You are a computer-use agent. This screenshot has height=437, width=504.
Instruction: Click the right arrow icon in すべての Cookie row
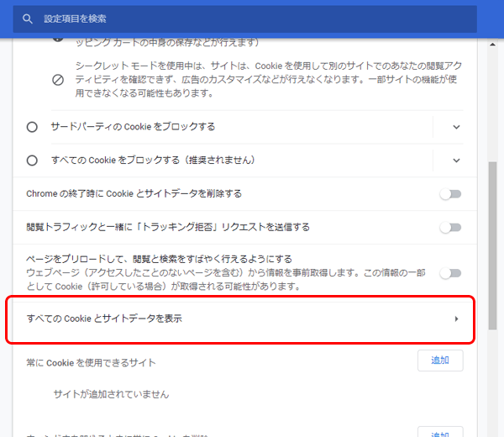coord(456,319)
